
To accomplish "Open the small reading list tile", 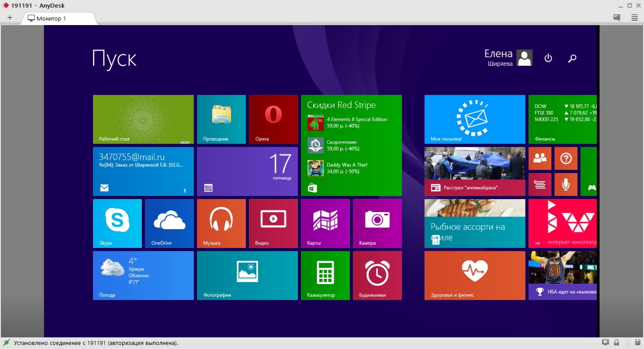I will pyautogui.click(x=540, y=184).
